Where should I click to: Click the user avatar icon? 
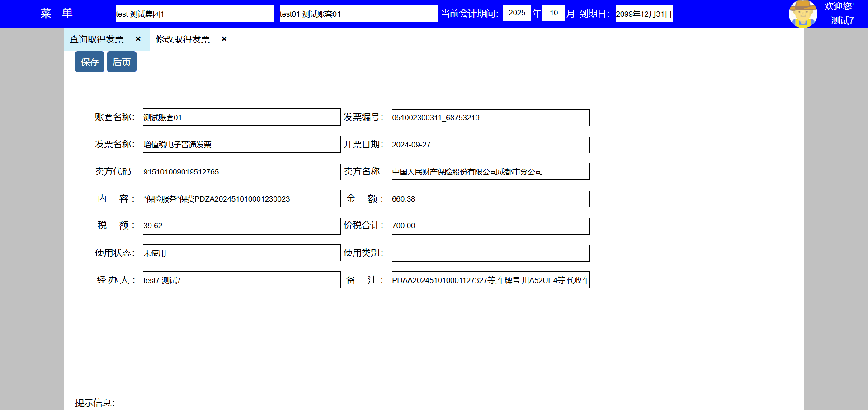pyautogui.click(x=803, y=14)
